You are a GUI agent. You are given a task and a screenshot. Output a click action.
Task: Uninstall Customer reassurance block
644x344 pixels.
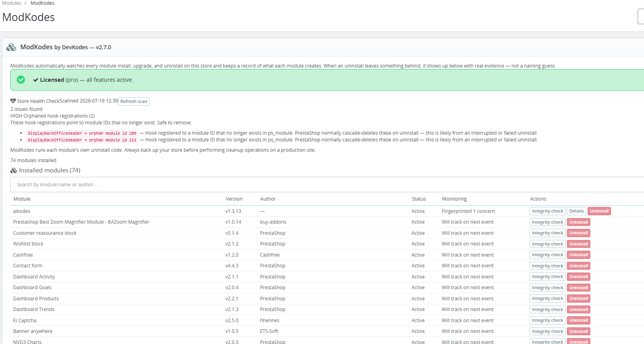(578, 233)
